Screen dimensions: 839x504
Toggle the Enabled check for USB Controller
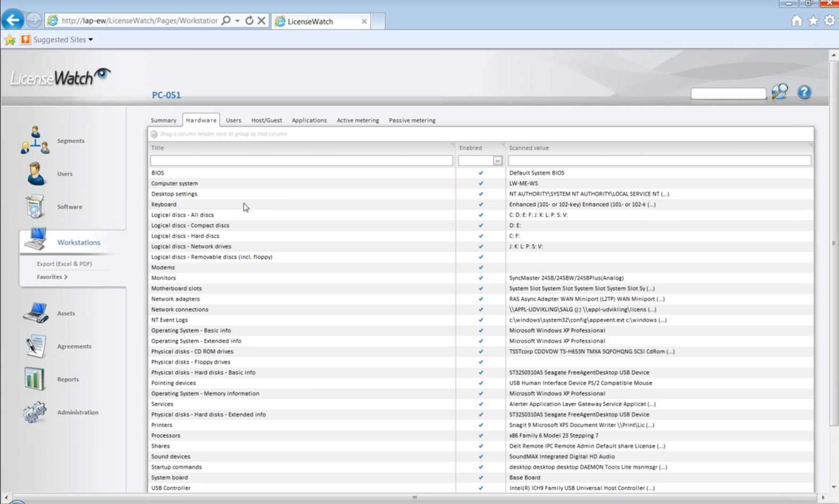(x=480, y=488)
